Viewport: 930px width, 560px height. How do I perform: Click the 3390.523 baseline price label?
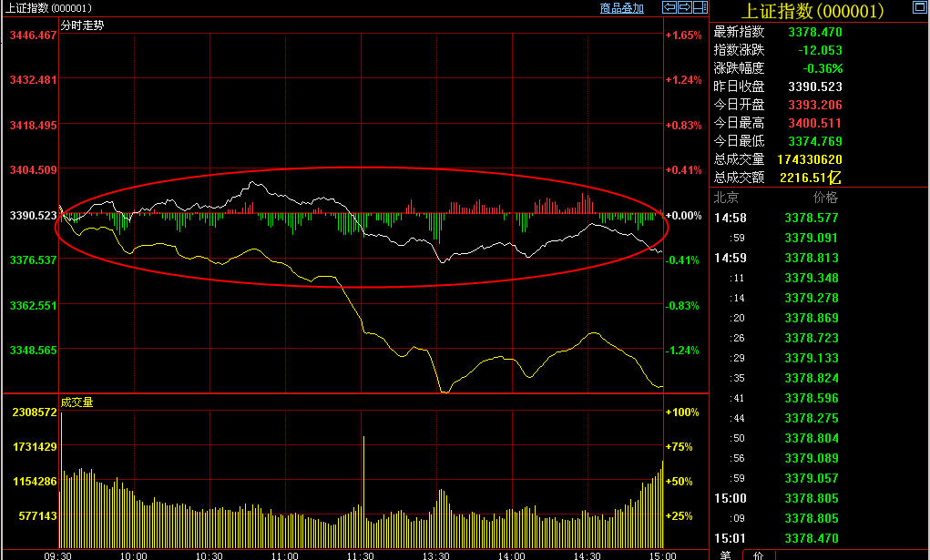tap(33, 216)
